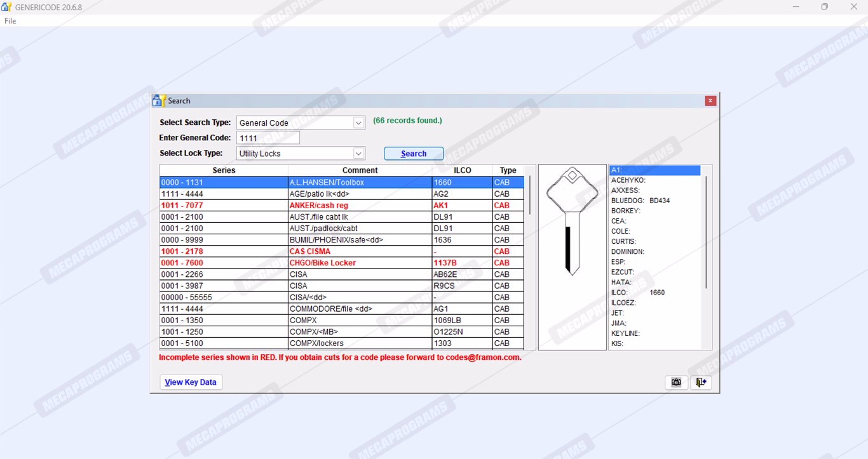
Task: Click the padlock icon in Search title bar
Action: pyautogui.click(x=158, y=100)
